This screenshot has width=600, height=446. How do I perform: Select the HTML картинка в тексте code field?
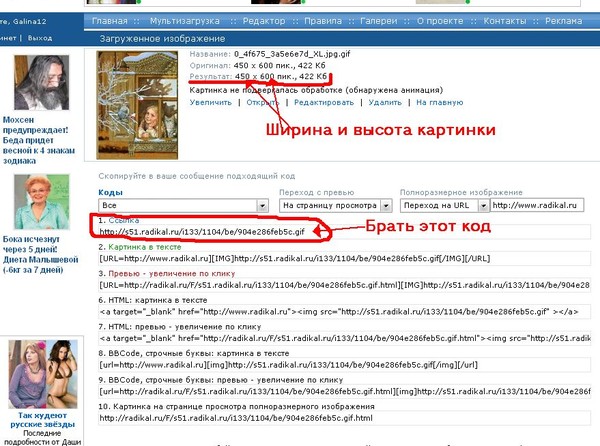point(344,312)
